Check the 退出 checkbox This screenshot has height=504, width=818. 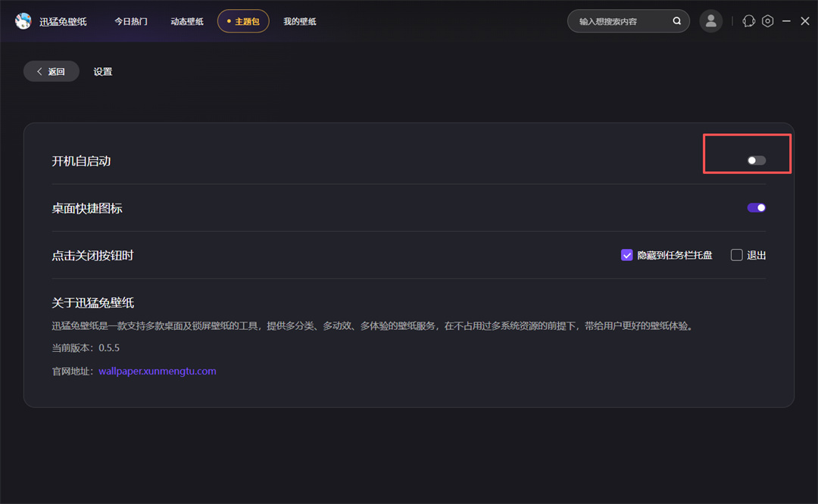coord(736,255)
